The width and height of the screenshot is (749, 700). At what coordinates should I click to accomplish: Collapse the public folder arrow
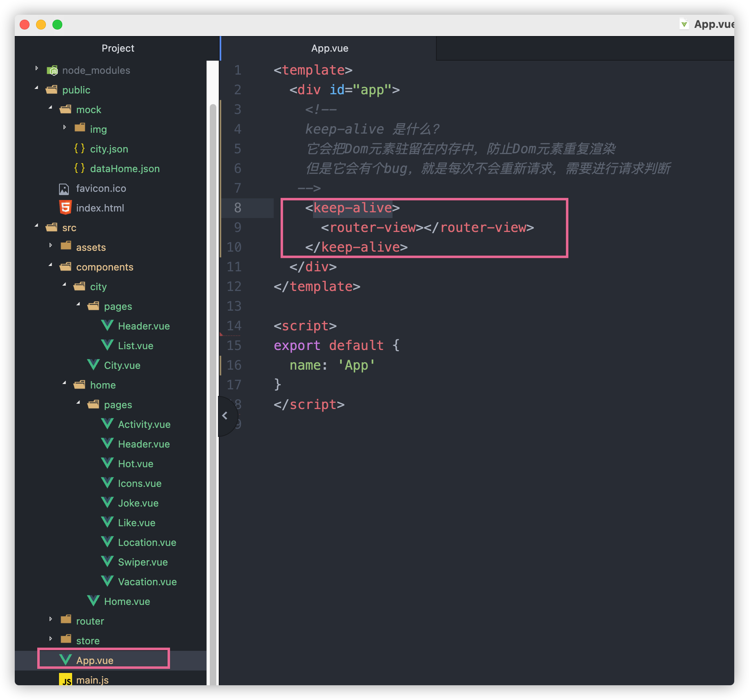[x=37, y=88]
